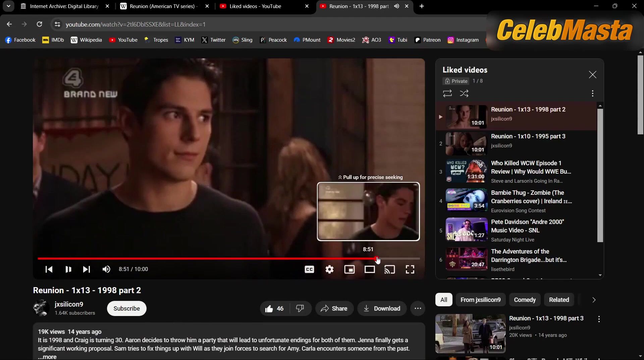This screenshot has width=644, height=360.
Task: Open the YouTube bookmark
Action: click(x=123, y=40)
